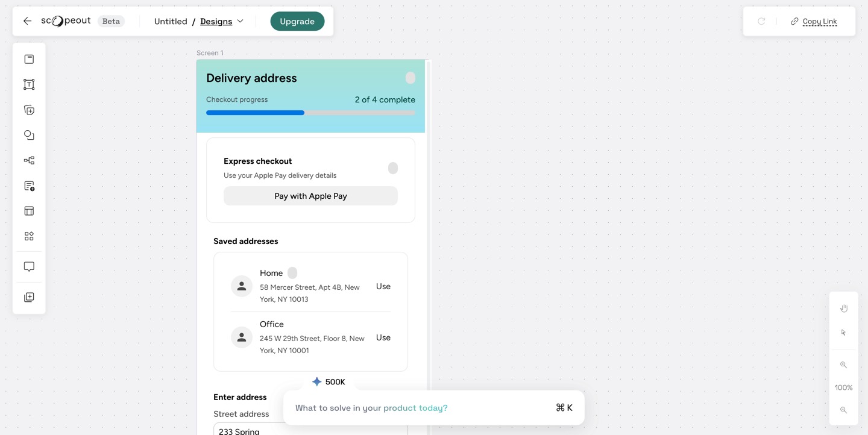
Task: Click the zoom out magnifier
Action: click(x=844, y=410)
